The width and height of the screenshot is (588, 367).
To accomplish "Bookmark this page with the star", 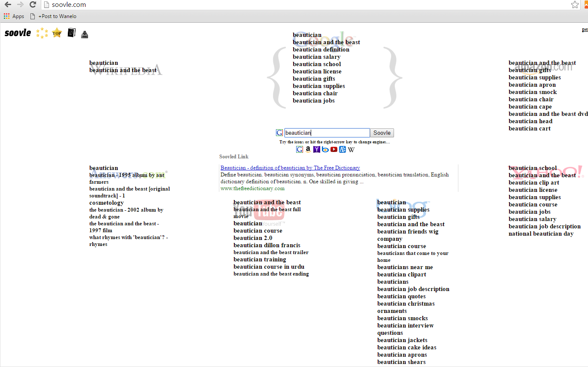I will [x=575, y=5].
